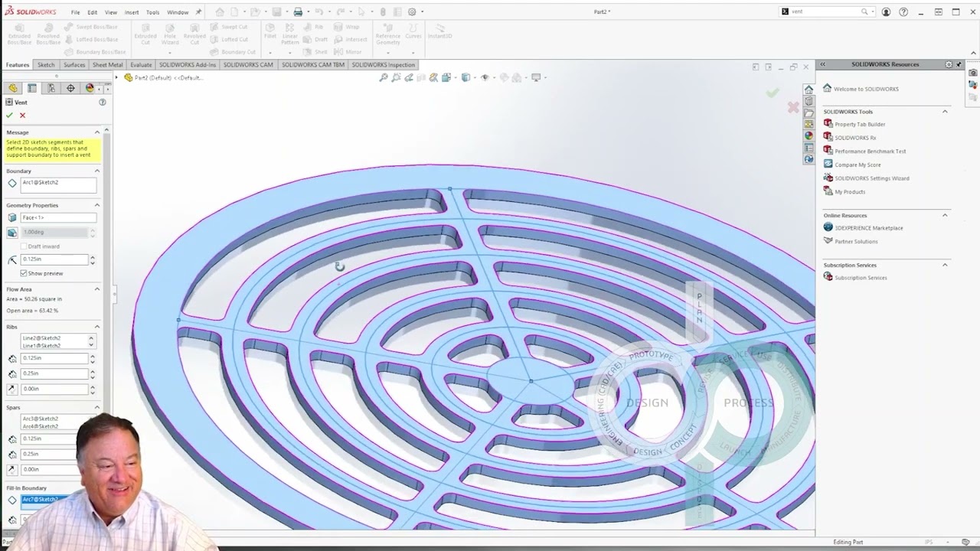Cancel the Vent feature with red X
The height and width of the screenshot is (551, 980).
click(22, 115)
